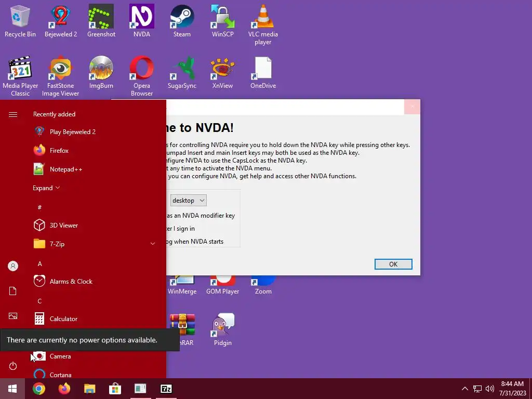Image resolution: width=532 pixels, height=399 pixels.
Task: Open Documents icon in Start menu rail
Action: point(13,291)
